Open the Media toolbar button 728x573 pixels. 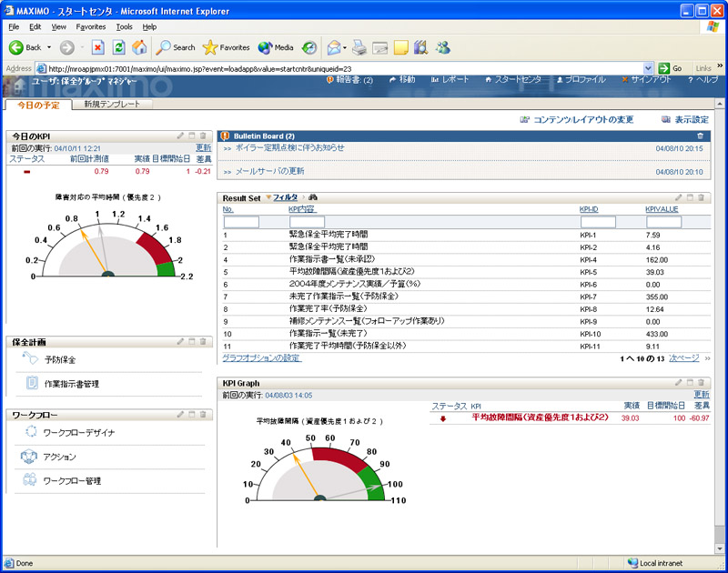pos(276,47)
